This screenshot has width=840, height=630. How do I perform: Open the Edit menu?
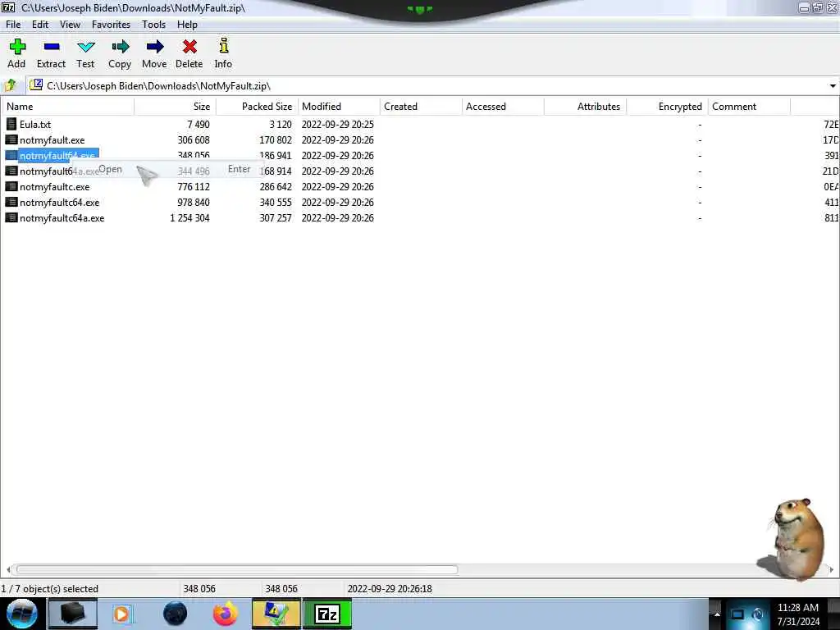pyautogui.click(x=40, y=25)
